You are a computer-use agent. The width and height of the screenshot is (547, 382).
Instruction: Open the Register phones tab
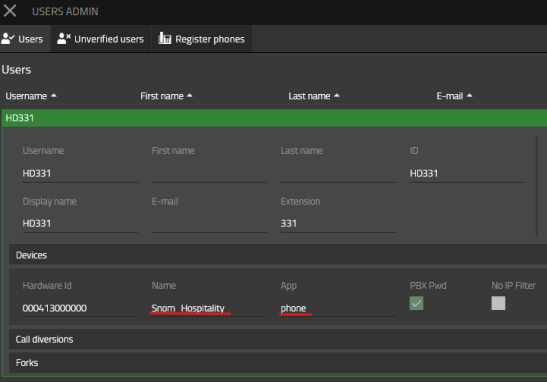point(202,39)
